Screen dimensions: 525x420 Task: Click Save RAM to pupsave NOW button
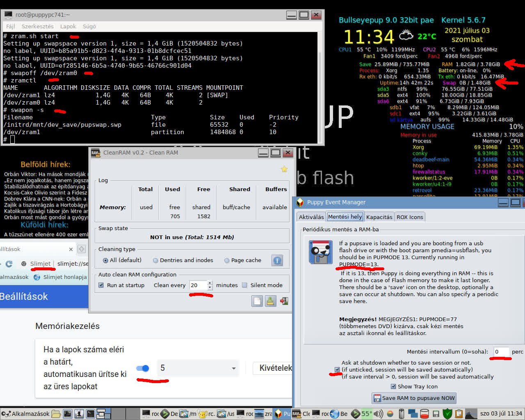tap(414, 398)
